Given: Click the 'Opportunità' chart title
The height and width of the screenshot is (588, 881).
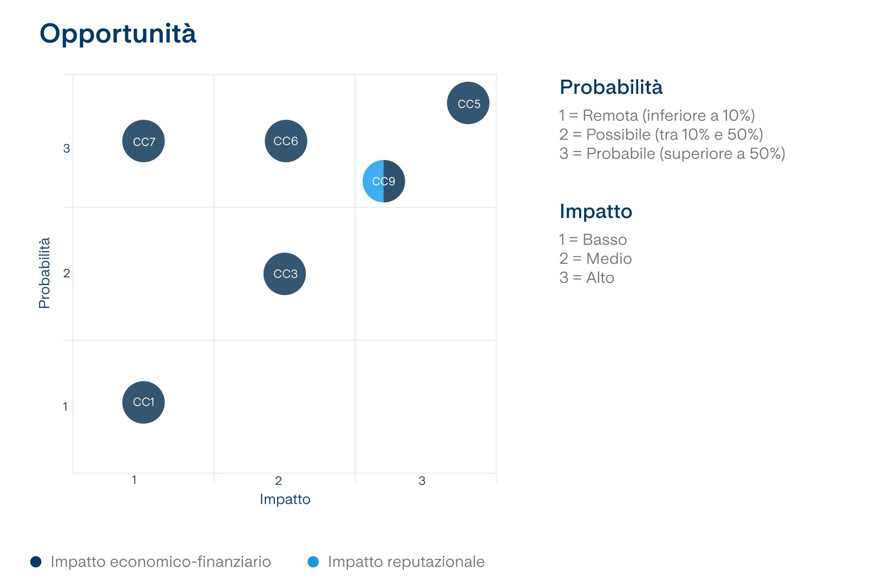Looking at the screenshot, I should point(118,33).
